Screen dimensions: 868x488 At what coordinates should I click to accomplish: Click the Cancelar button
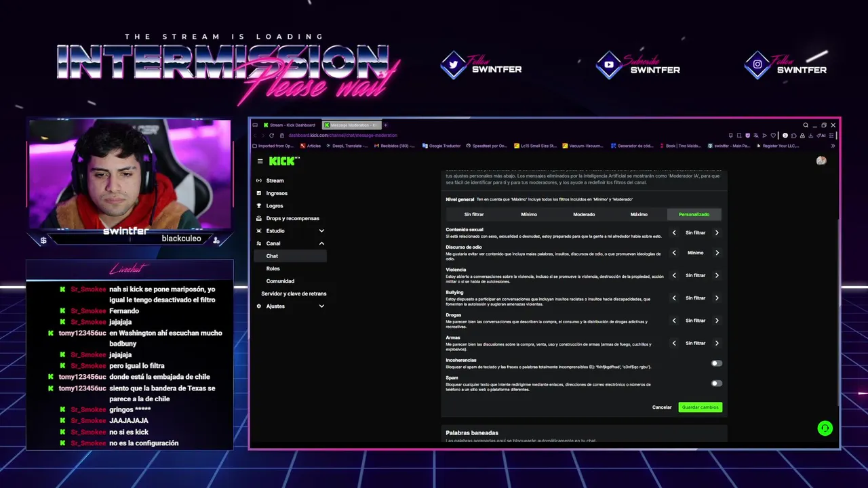[x=662, y=407]
